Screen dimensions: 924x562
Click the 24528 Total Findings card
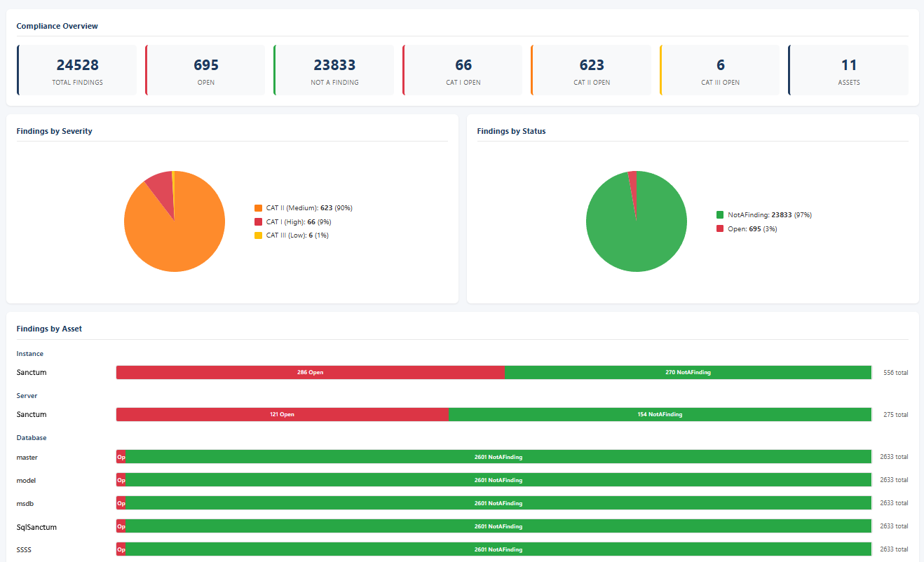(77, 70)
